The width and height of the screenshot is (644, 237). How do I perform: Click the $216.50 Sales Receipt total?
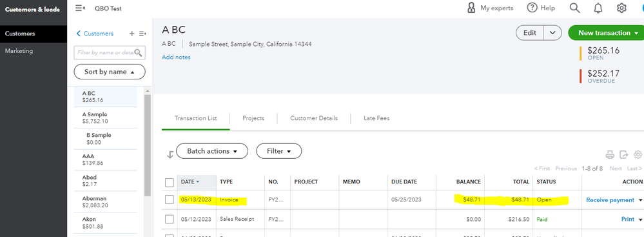tap(519, 220)
